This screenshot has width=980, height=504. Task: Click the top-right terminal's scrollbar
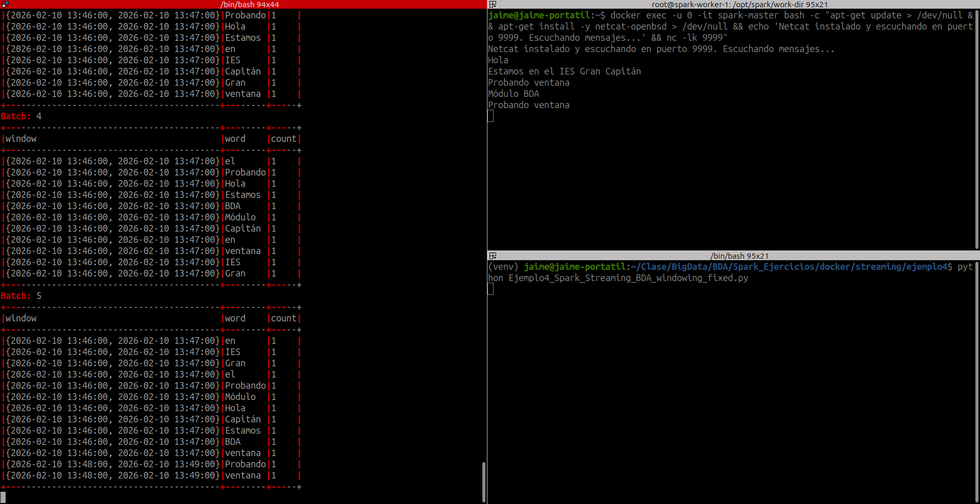tap(977, 128)
